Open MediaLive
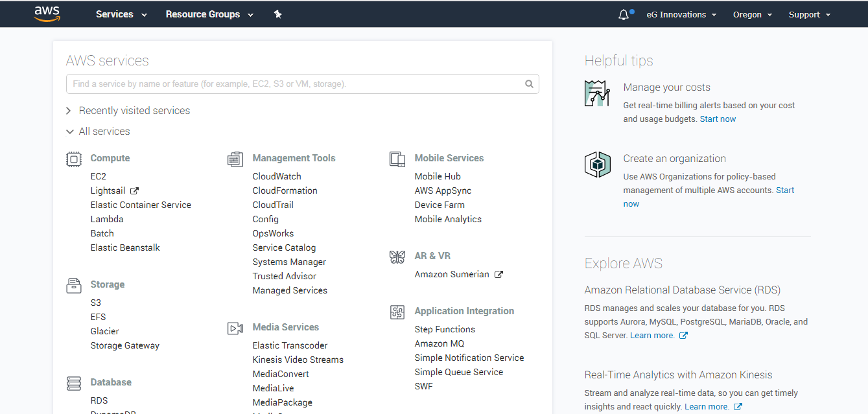Screen dimensions: 868x414 coord(274,388)
